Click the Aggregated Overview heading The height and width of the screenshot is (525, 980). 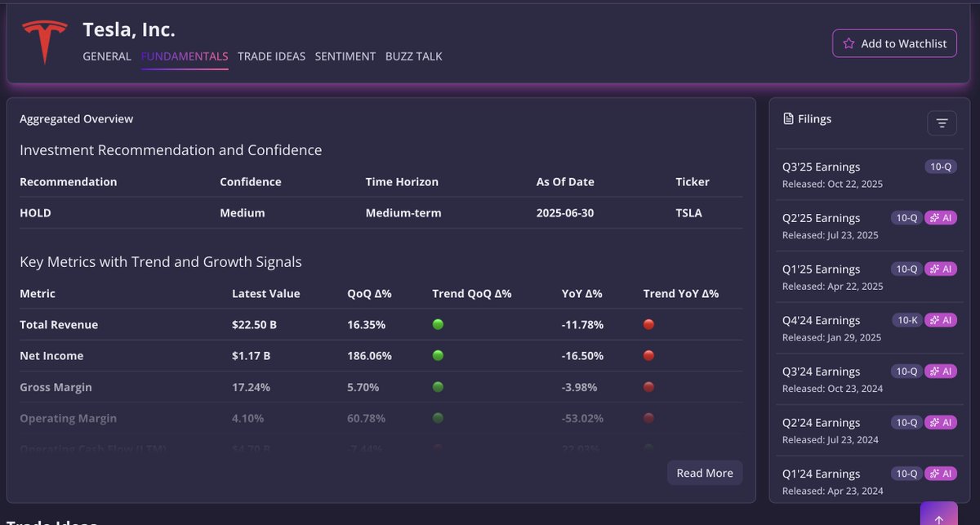(76, 118)
